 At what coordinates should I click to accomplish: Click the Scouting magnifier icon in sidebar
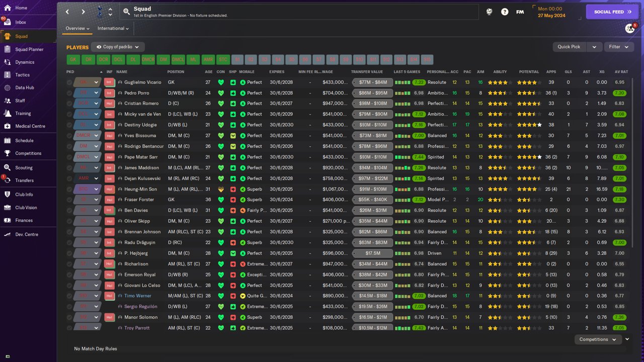point(8,168)
